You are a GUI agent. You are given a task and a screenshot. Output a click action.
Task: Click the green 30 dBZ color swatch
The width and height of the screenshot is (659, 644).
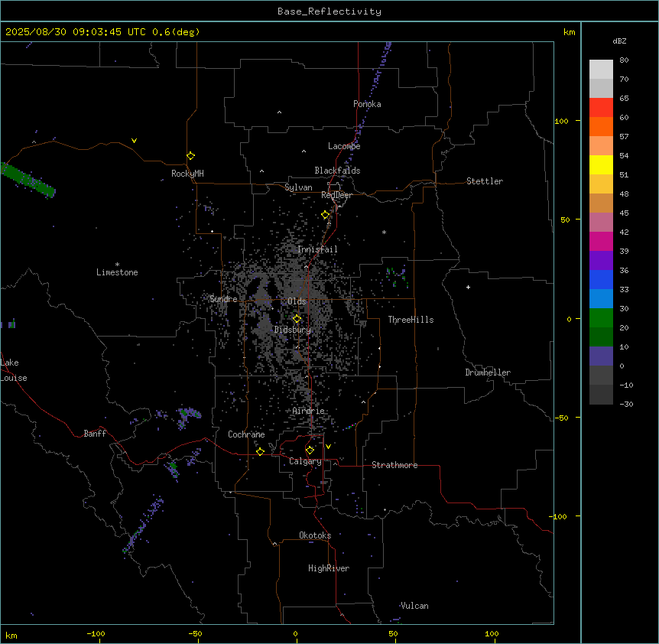pyautogui.click(x=601, y=318)
